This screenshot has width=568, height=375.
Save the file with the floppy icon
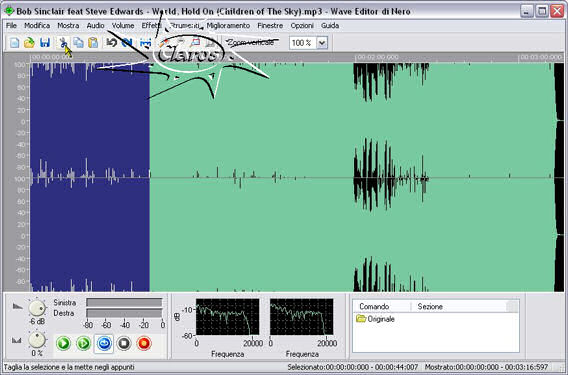click(x=45, y=43)
